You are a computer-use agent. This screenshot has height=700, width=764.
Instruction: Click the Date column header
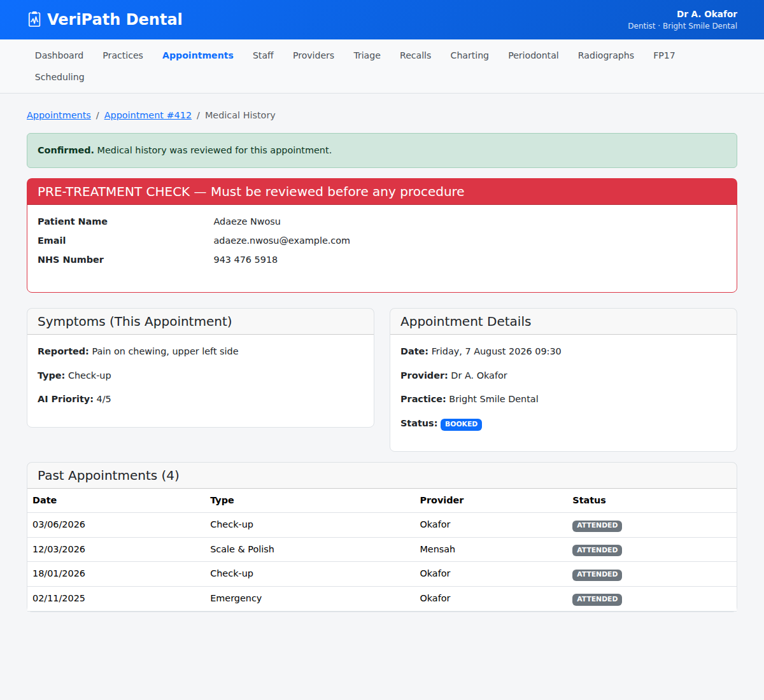(x=45, y=500)
